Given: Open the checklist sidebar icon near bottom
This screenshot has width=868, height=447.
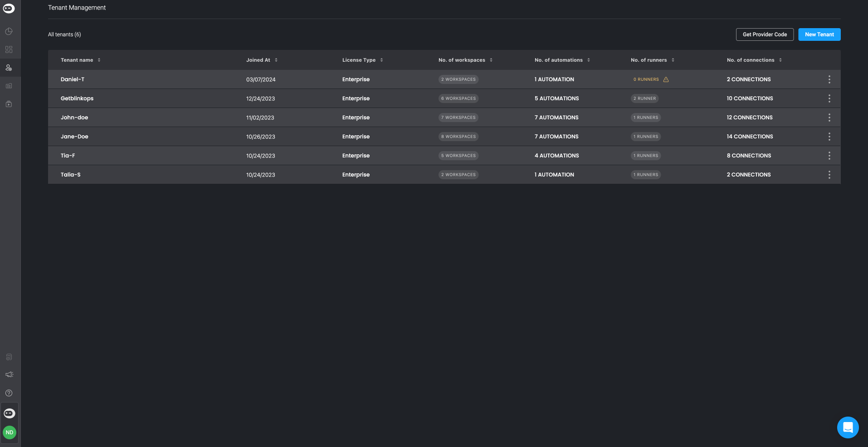Looking at the screenshot, I should point(9,357).
